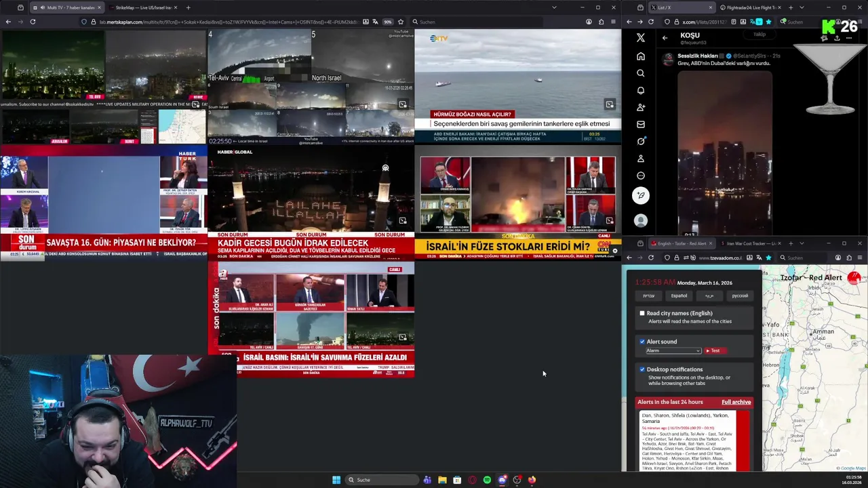Select English Tzofar Red Alert tab
868x488 pixels.
[x=682, y=243]
